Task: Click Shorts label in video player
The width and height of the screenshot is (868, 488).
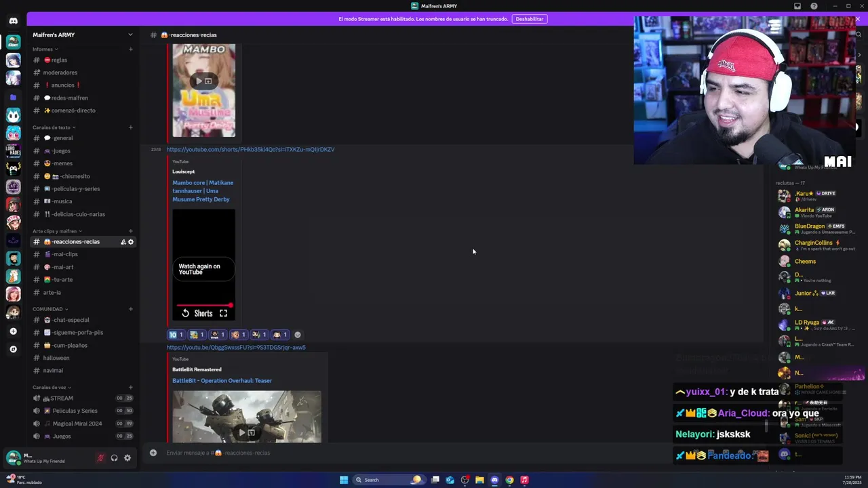Action: [203, 313]
